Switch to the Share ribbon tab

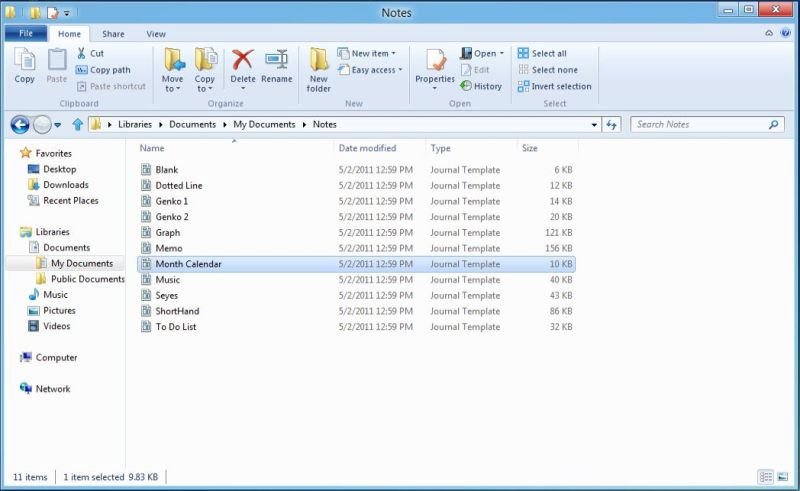click(113, 34)
